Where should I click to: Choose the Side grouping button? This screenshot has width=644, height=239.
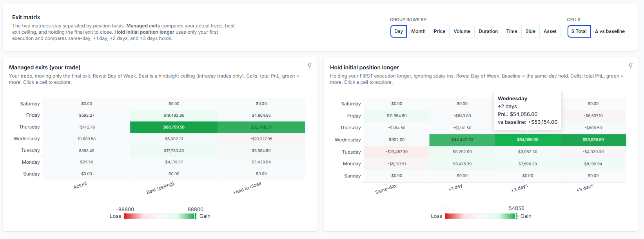[530, 31]
